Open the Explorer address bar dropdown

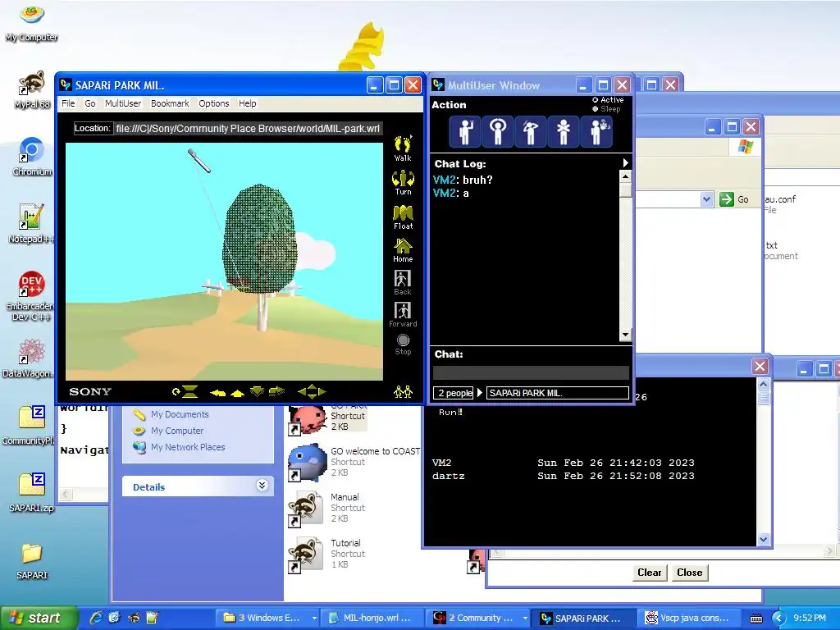[706, 199]
